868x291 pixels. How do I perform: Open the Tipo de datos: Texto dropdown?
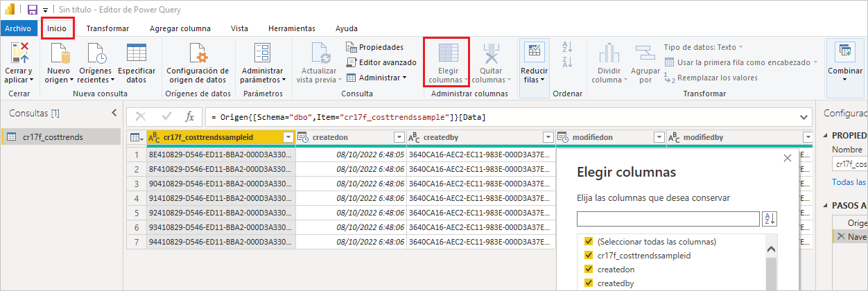[703, 46]
